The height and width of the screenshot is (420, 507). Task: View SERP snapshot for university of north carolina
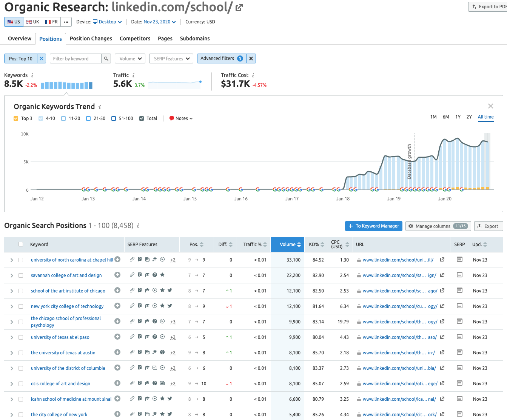(459, 260)
